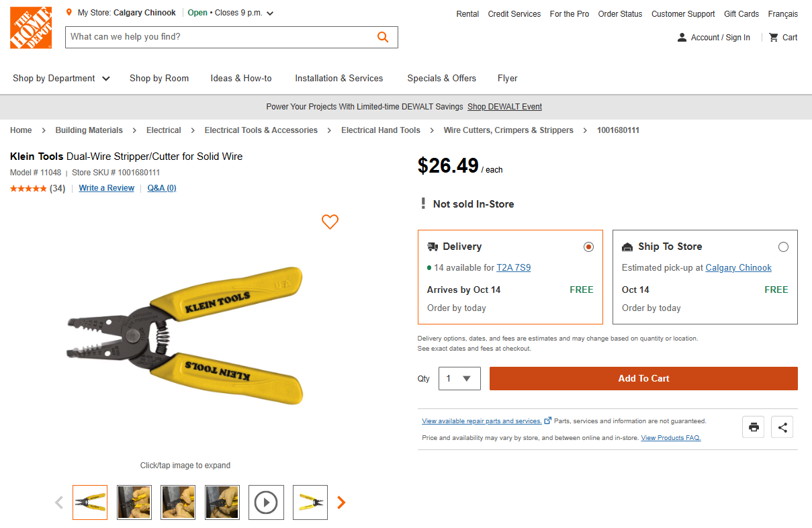Select the Delivery radio option

pyautogui.click(x=589, y=247)
